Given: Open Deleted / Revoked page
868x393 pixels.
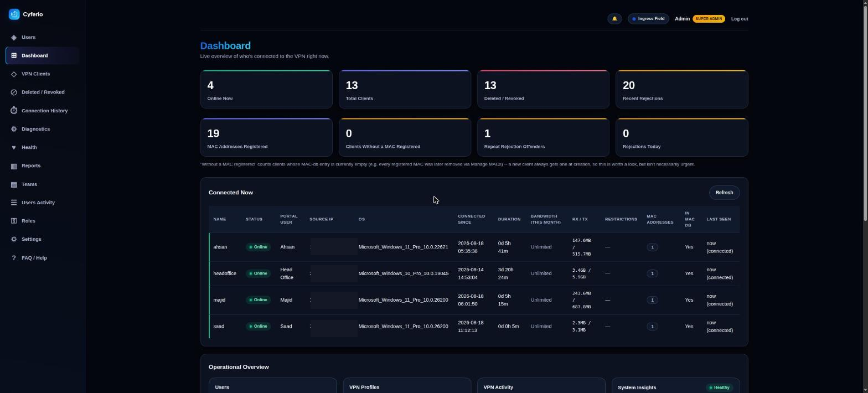Looking at the screenshot, I should [x=42, y=92].
